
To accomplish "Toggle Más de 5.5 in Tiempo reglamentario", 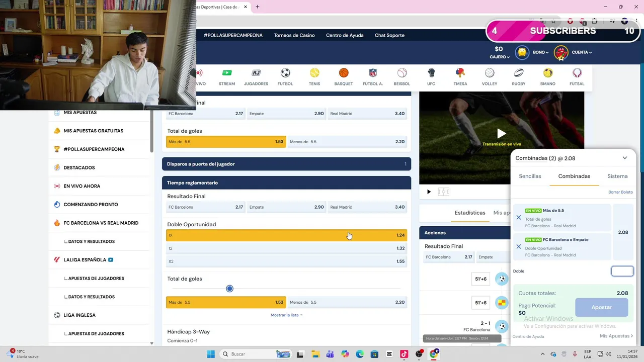I will 226,302.
